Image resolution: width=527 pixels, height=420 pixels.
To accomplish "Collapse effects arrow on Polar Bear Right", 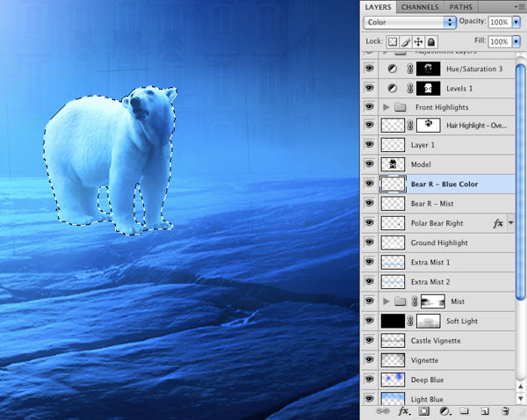I will [511, 222].
